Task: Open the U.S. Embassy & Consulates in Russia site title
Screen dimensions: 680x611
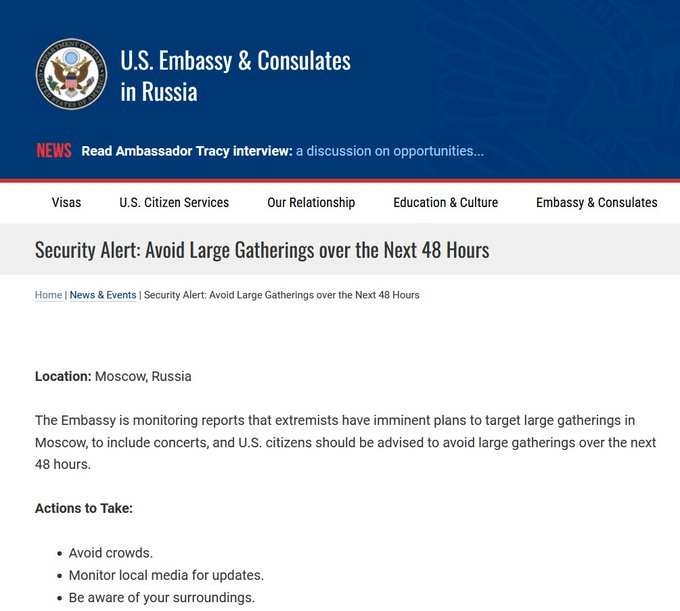Action: click(235, 76)
